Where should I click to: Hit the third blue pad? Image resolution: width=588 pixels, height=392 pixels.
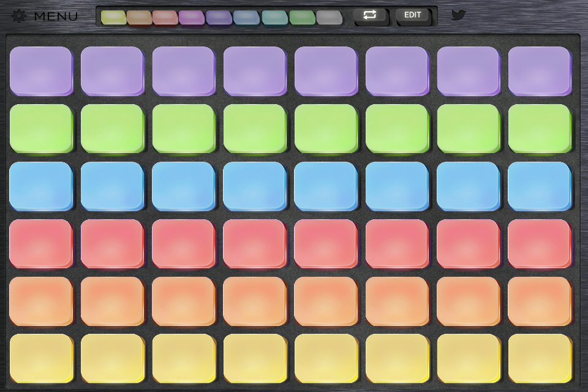tap(184, 186)
